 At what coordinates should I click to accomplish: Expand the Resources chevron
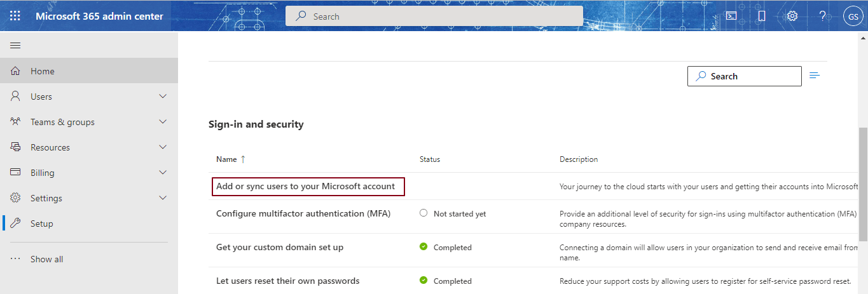point(163,147)
